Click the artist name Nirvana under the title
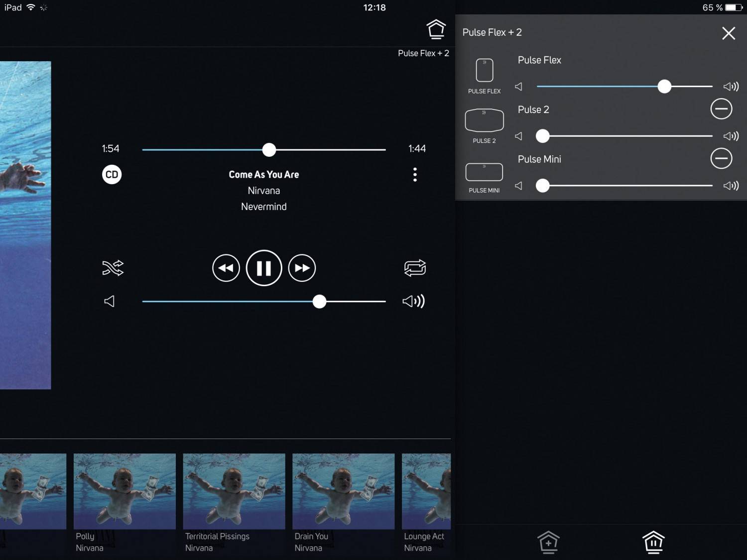747x560 pixels. tap(264, 191)
